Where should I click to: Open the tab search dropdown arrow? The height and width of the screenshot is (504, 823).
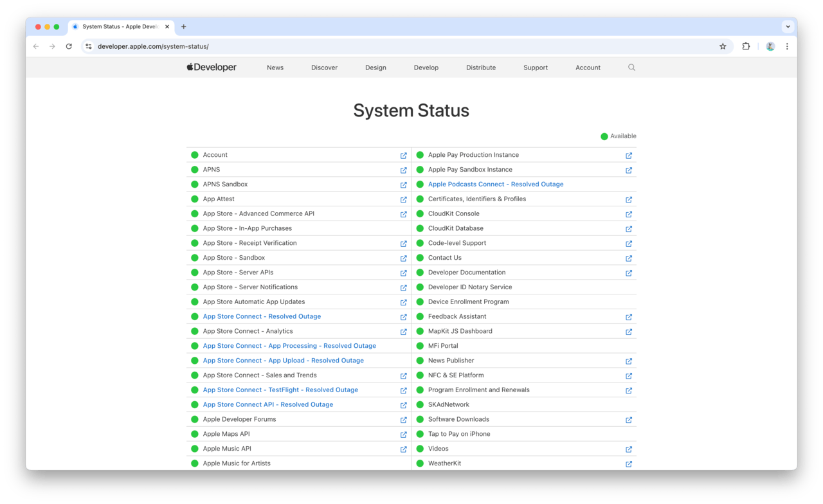coord(788,27)
